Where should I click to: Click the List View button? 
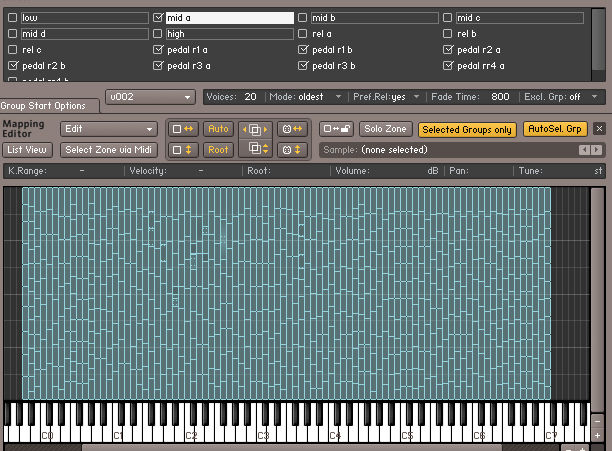27,150
